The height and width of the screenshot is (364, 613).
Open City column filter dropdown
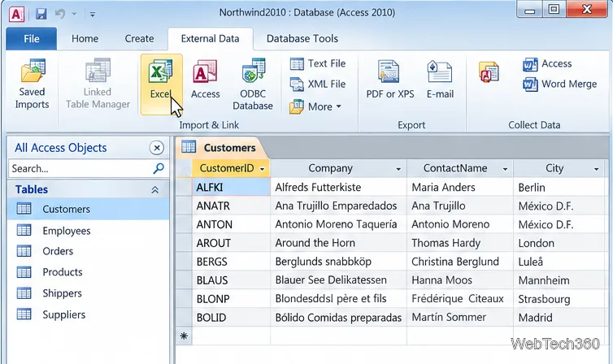596,169
